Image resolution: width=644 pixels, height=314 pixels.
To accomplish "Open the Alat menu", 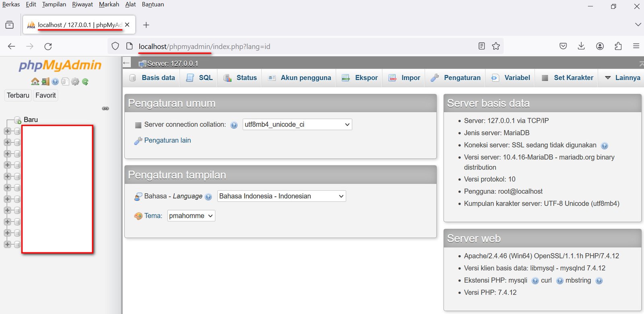I will [x=130, y=4].
